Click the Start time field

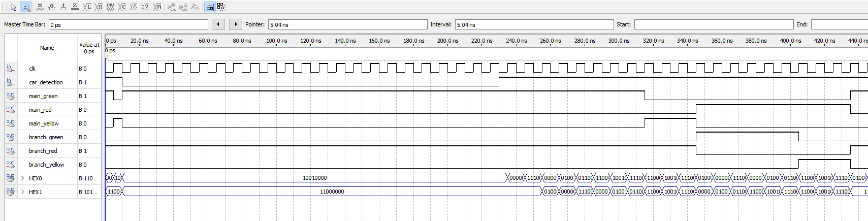click(714, 24)
